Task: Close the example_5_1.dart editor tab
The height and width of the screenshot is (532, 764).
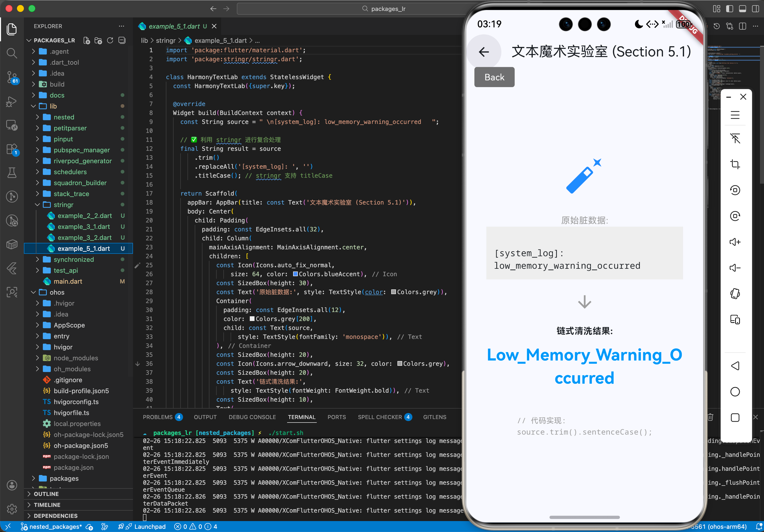Action: pyautogui.click(x=214, y=26)
